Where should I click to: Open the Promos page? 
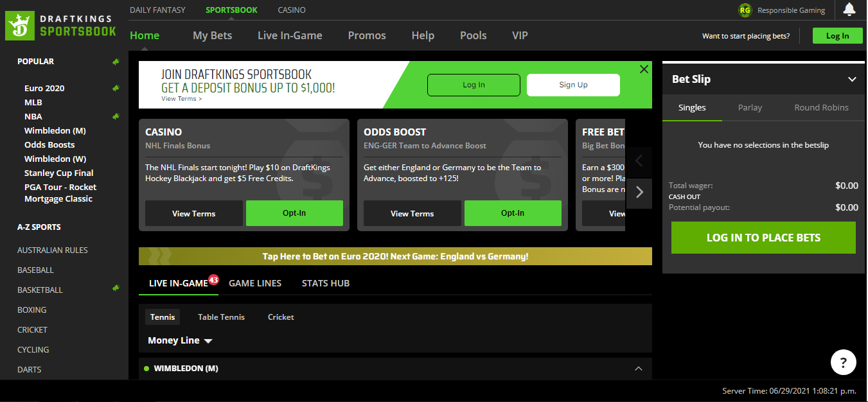(x=367, y=35)
